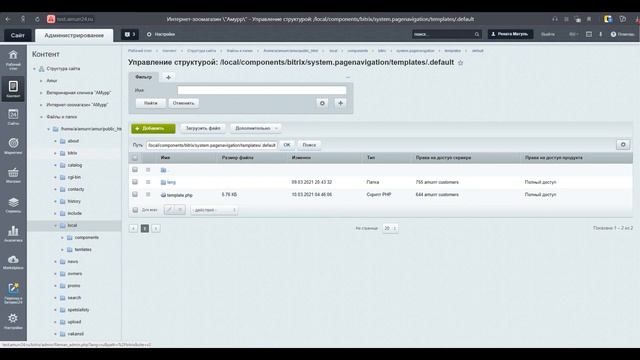Add a filter field with plus button
Image resolution: width=640 pixels, height=360 pixels.
coord(340,103)
